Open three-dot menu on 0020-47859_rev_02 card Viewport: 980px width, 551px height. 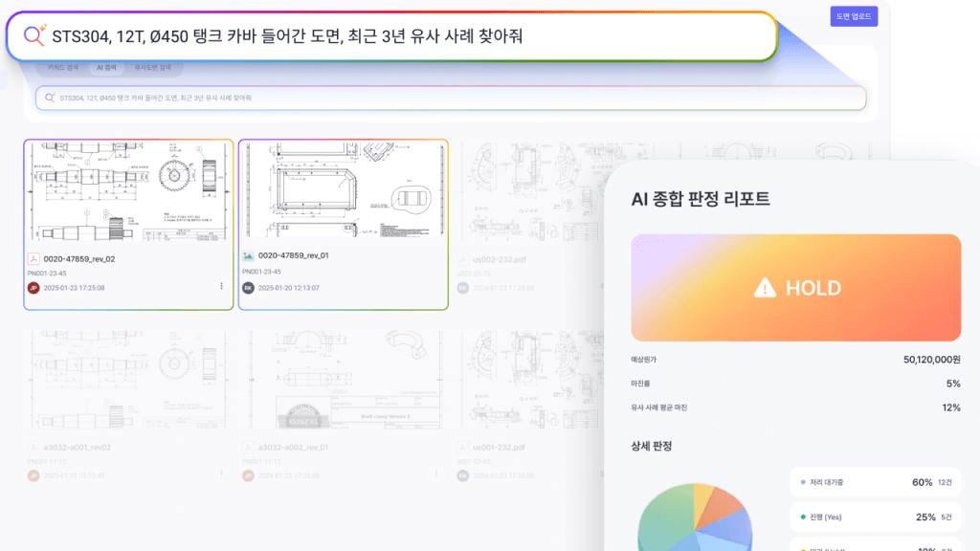(221, 286)
